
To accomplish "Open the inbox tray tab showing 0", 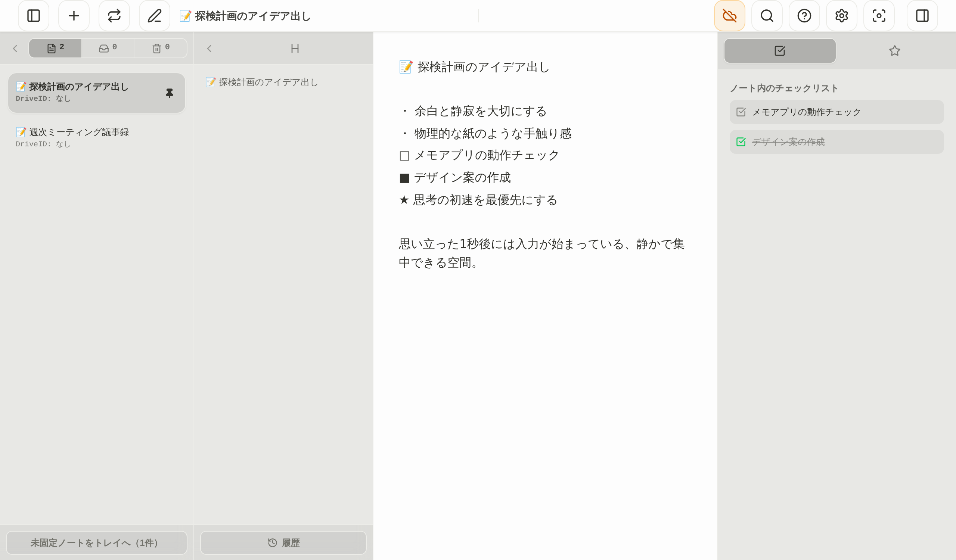I will 108,48.
